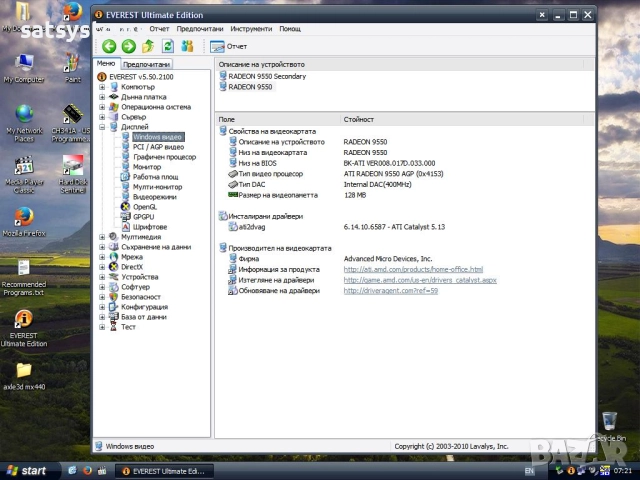Expand the Компютър tree node
The width and height of the screenshot is (640, 480).
(x=102, y=87)
